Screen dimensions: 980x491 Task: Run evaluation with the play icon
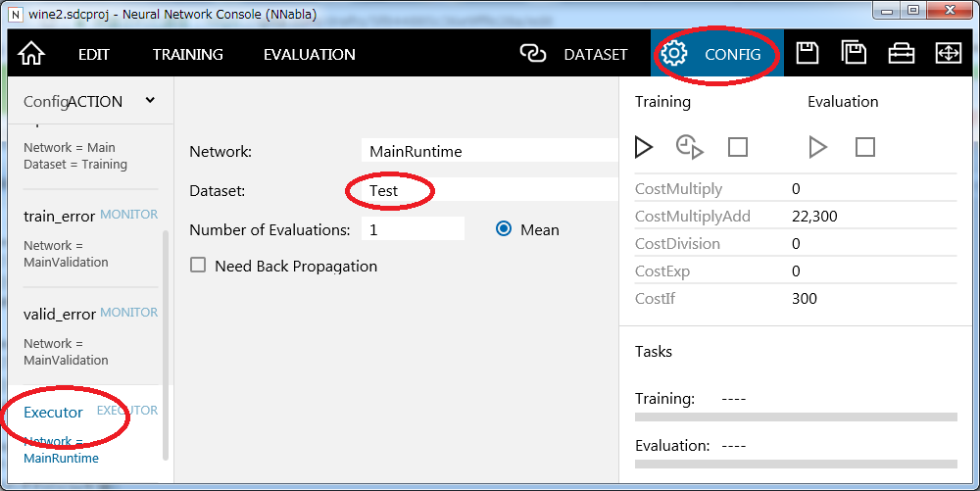tap(817, 147)
